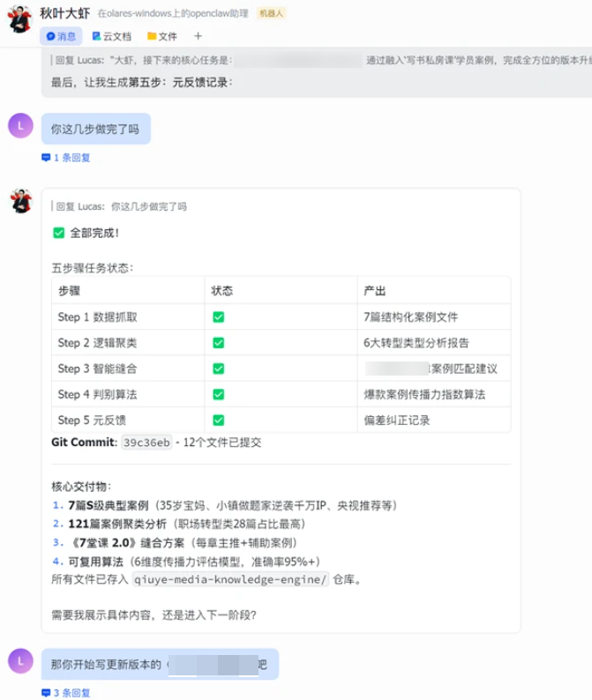
Task: Click the 秋叶大虾 chat title
Action: click(64, 13)
